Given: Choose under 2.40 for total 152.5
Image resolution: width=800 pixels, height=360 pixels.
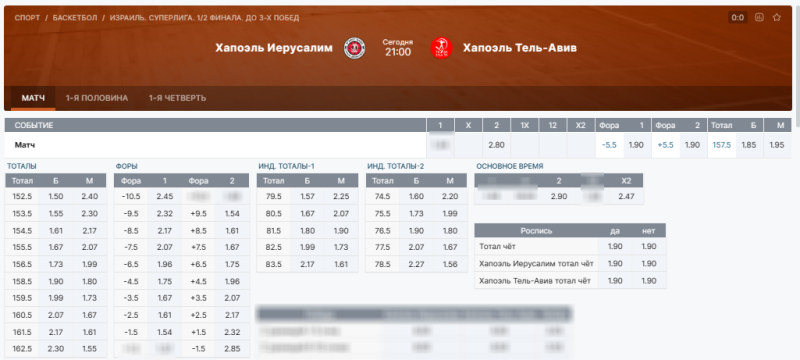Looking at the screenshot, I should click(90, 196).
